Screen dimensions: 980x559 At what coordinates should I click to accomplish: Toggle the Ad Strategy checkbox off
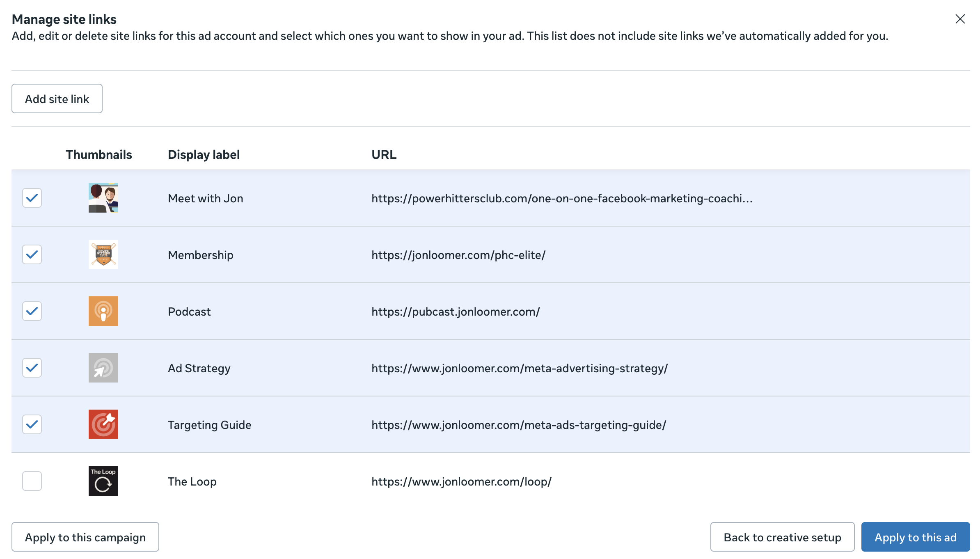coord(32,368)
